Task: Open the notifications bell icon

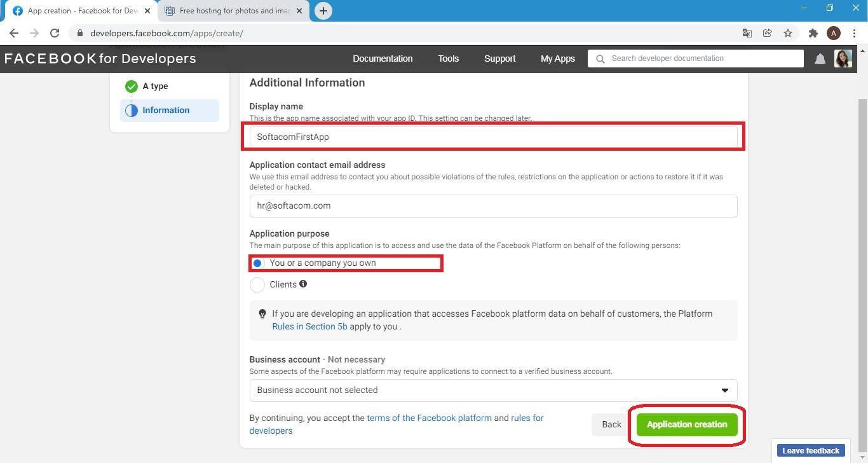Action: coord(820,59)
